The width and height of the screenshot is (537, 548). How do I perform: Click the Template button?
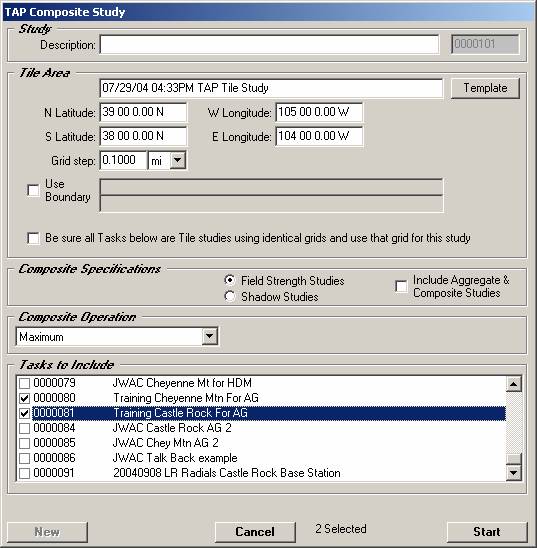coord(485,88)
